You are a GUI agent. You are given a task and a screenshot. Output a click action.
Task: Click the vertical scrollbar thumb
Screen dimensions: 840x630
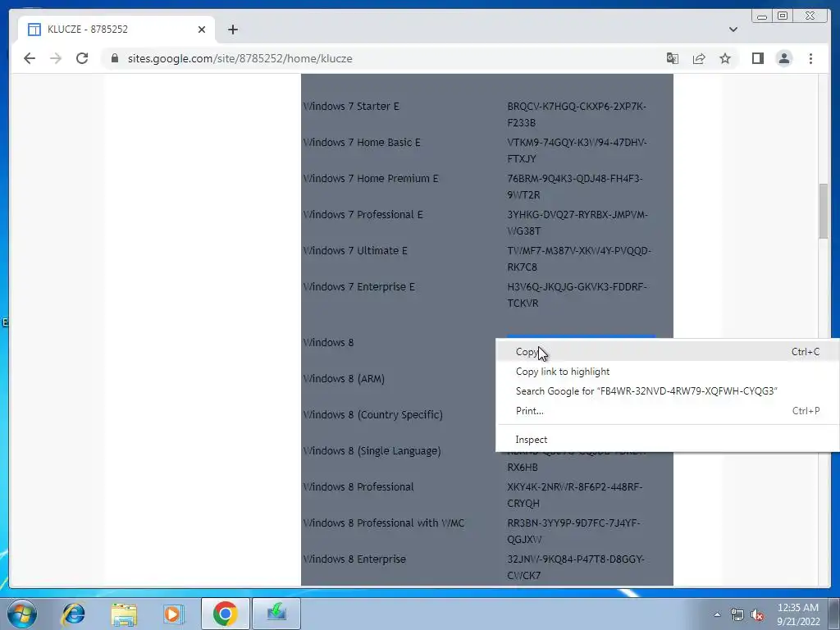point(824,211)
